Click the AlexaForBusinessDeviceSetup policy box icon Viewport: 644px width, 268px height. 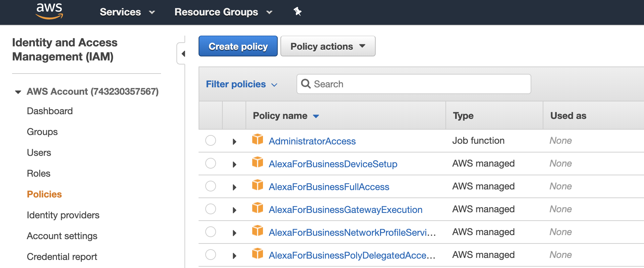tap(258, 162)
